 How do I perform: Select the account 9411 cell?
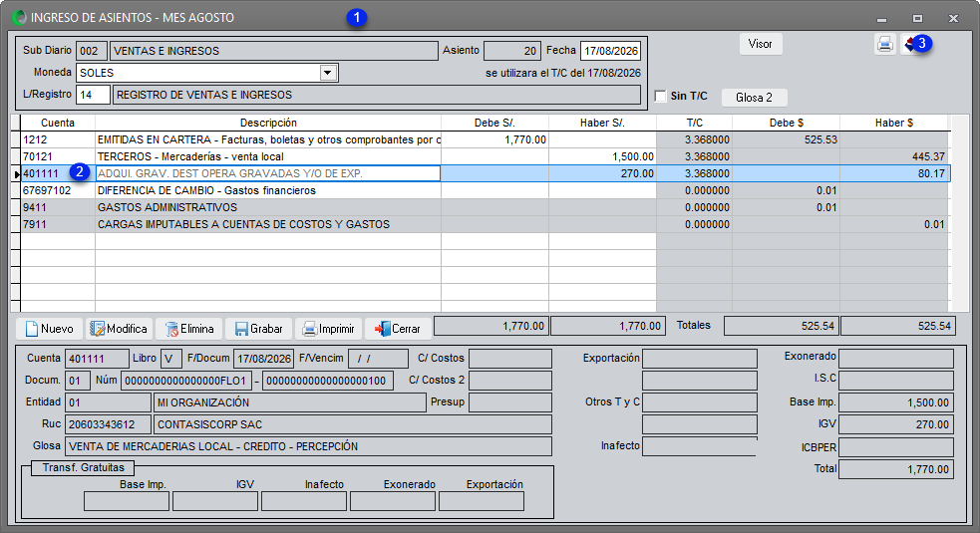point(58,207)
